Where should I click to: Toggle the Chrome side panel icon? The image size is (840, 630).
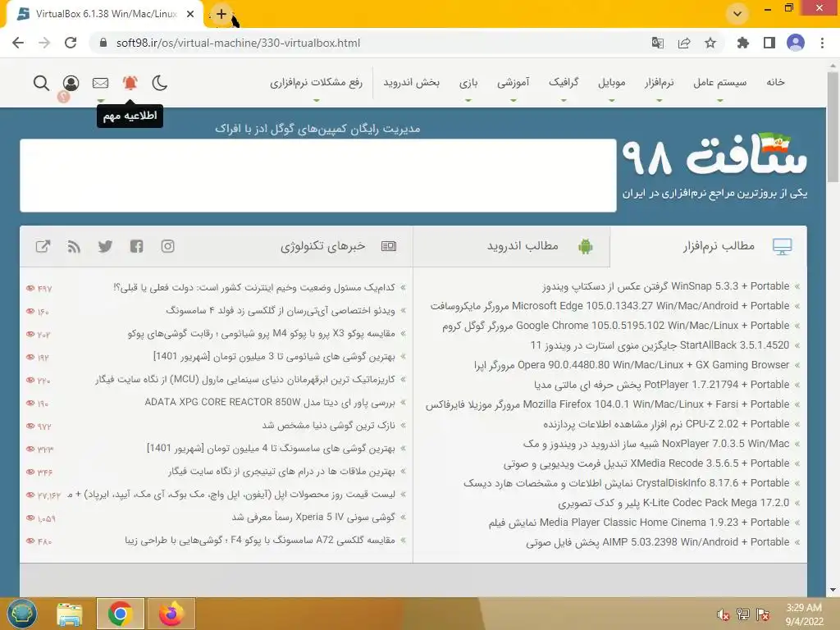tap(769, 43)
